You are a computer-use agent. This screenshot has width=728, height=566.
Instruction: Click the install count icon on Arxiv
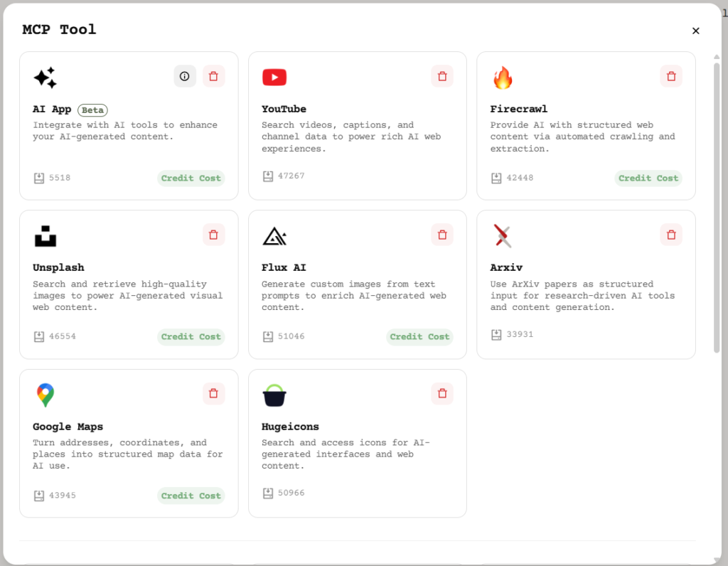(x=496, y=335)
